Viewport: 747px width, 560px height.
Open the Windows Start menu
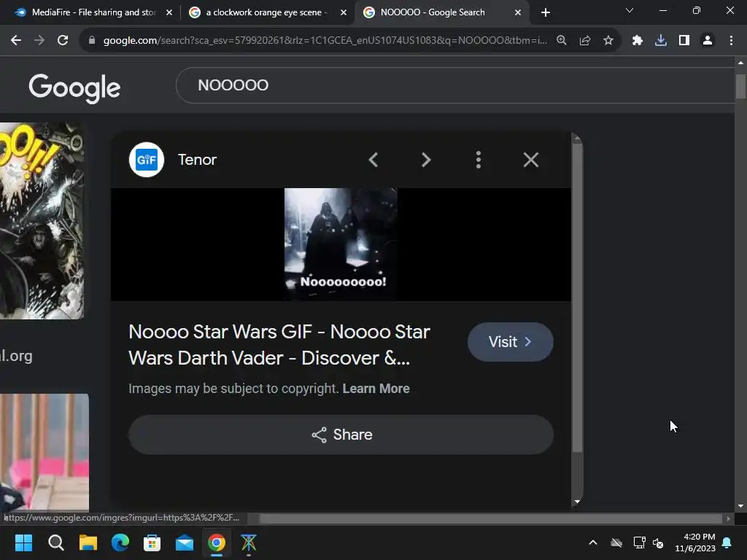pyautogui.click(x=23, y=542)
